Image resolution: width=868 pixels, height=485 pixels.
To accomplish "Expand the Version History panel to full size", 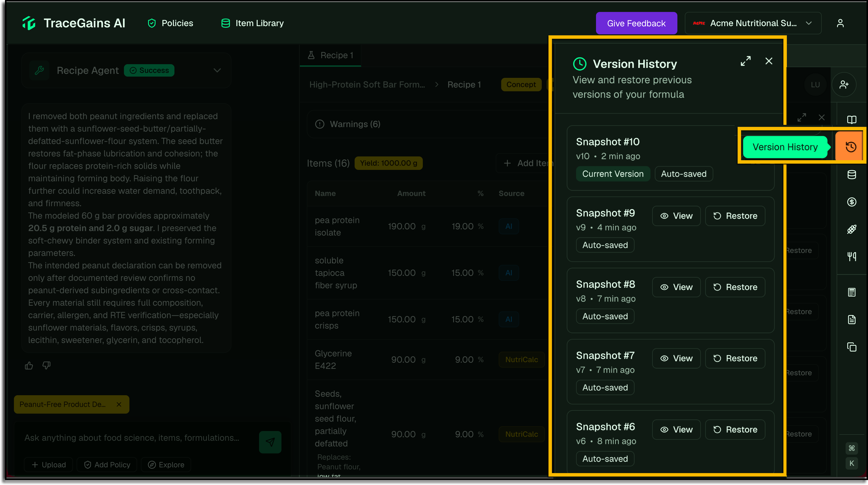I will tap(746, 61).
